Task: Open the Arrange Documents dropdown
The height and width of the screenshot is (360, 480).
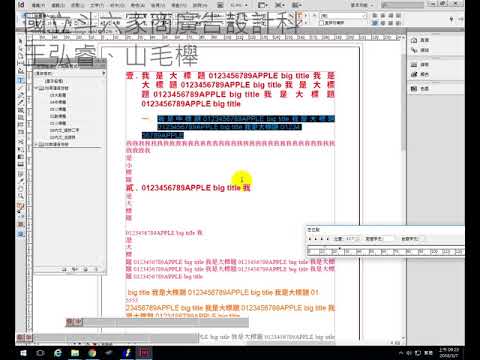Action: point(296,5)
